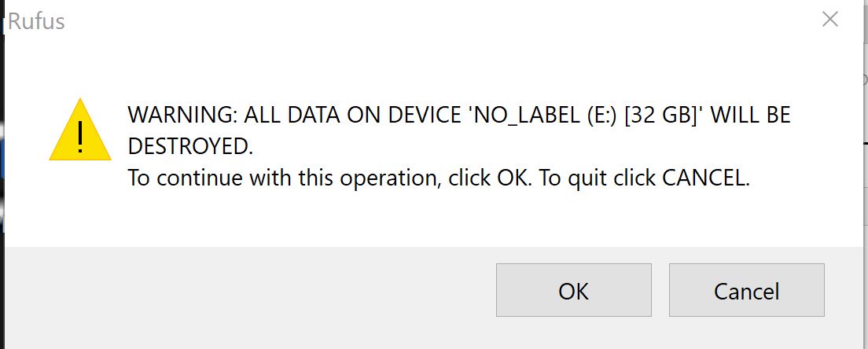Click the exclamation mark inside the warning sign
The image size is (868, 349).
pos(79,137)
